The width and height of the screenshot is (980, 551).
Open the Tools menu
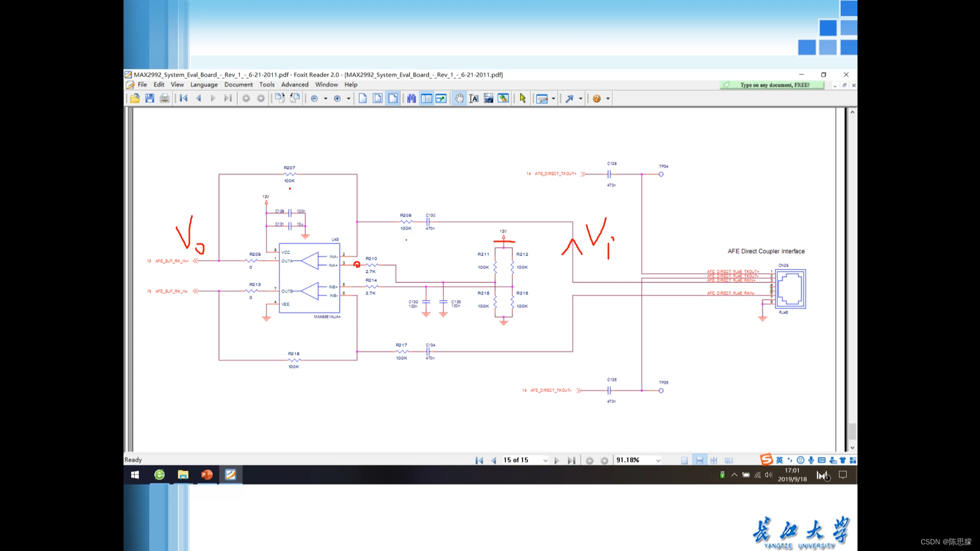pos(267,85)
